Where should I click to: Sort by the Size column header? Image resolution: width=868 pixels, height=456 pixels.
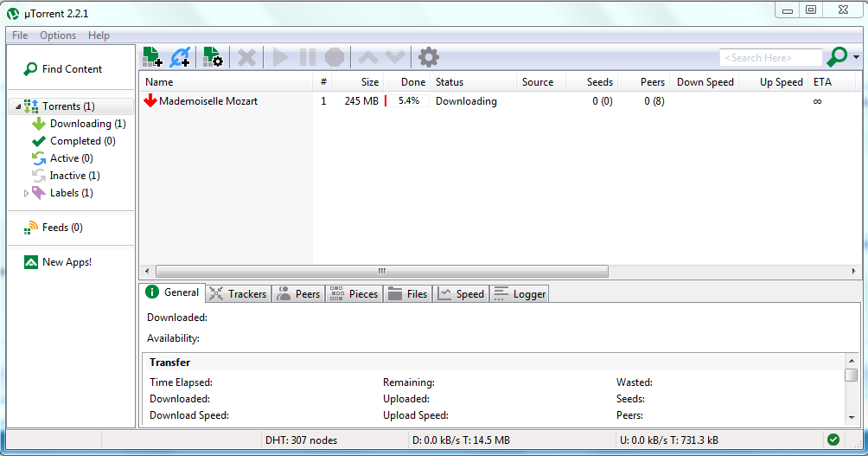[x=359, y=82]
